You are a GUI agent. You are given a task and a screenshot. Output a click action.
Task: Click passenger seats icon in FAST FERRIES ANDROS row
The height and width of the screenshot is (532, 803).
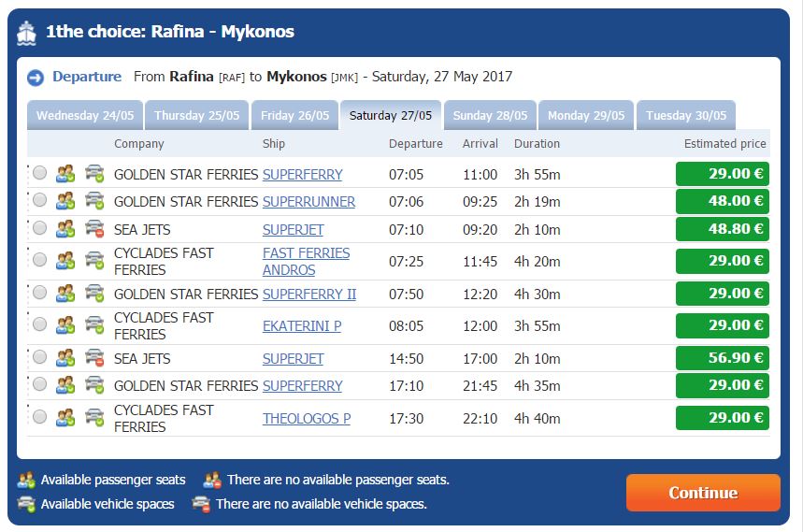point(65,261)
